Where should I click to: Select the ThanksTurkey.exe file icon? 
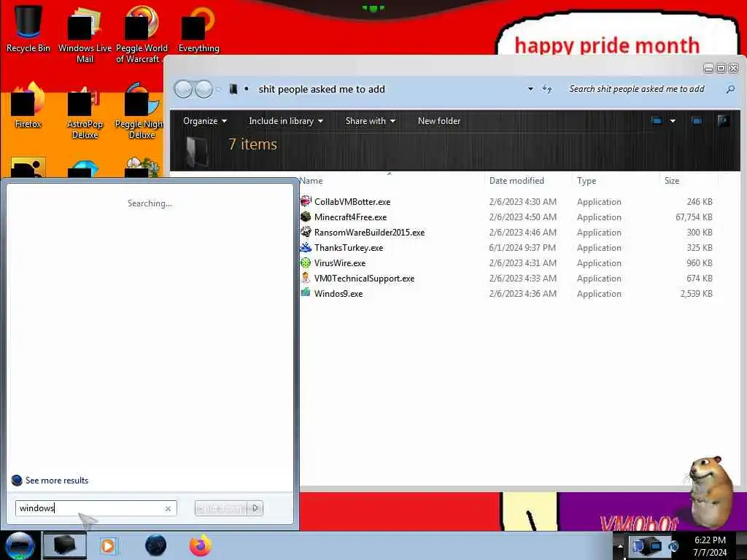(x=306, y=247)
